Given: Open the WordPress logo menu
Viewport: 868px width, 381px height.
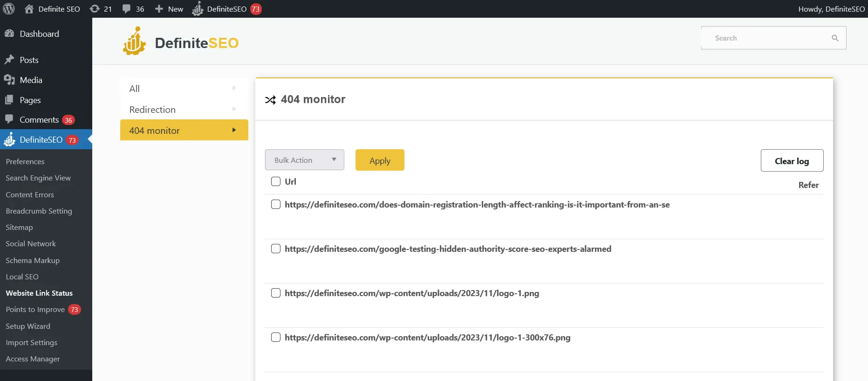Looking at the screenshot, I should coord(9,9).
